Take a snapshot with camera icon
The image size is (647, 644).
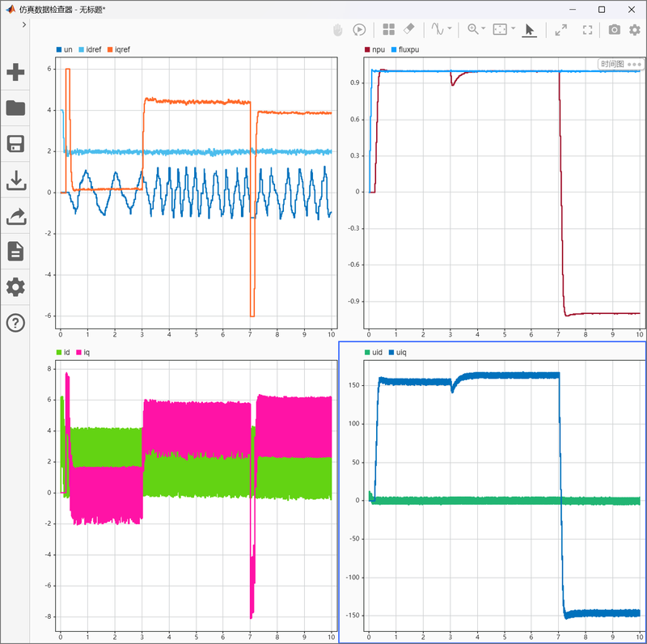pyautogui.click(x=615, y=30)
